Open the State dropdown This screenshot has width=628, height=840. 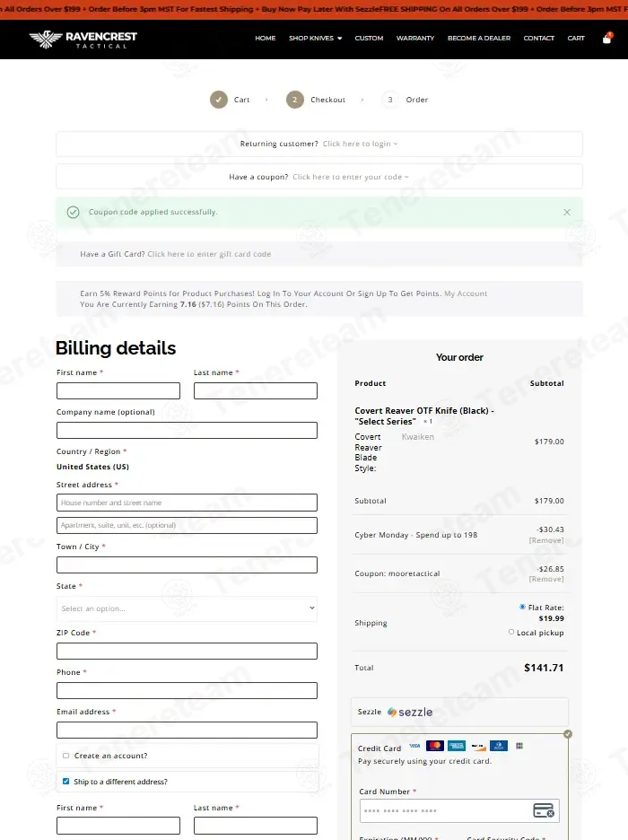187,608
